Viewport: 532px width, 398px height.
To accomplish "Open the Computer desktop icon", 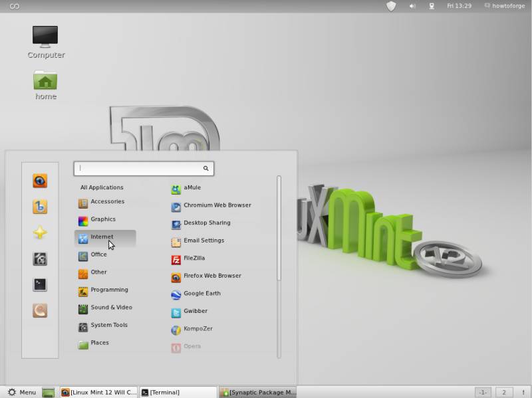I will 45,42.
